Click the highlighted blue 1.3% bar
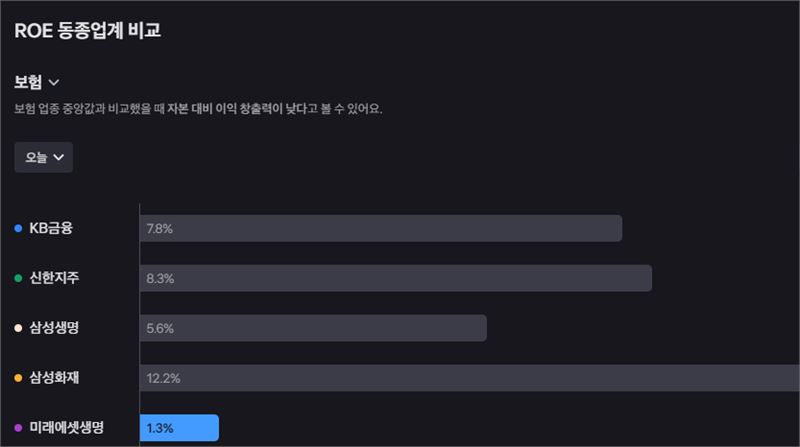The image size is (800, 447). coord(179,428)
